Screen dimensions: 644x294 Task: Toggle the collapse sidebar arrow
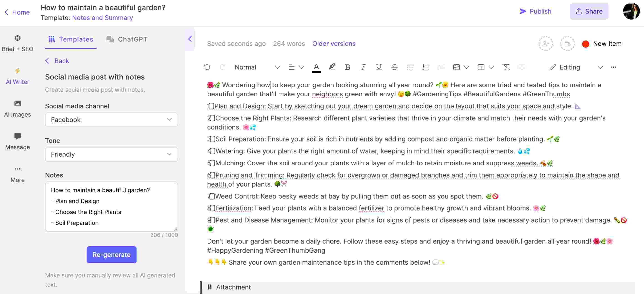pyautogui.click(x=190, y=39)
